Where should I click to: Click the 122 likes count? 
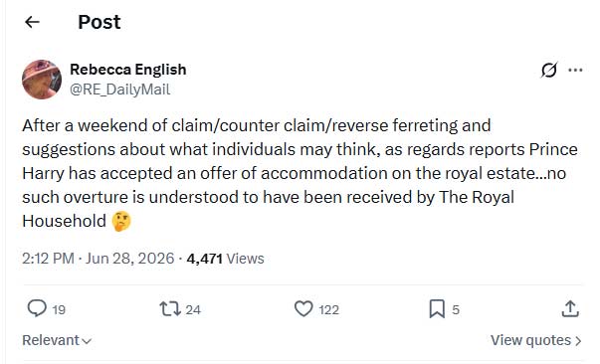point(328,309)
